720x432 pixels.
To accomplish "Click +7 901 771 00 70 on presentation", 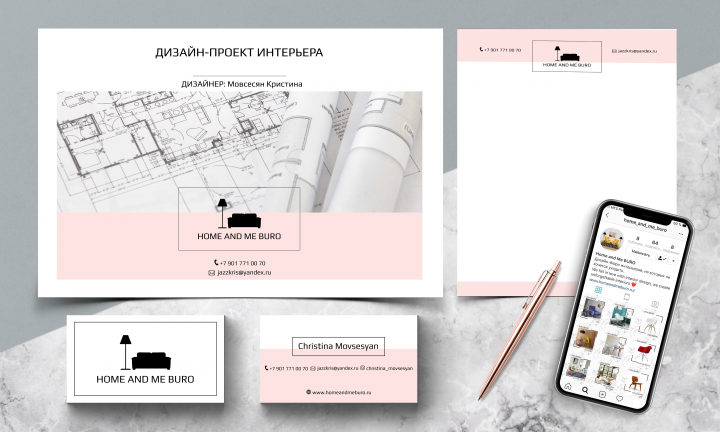I will [x=242, y=263].
